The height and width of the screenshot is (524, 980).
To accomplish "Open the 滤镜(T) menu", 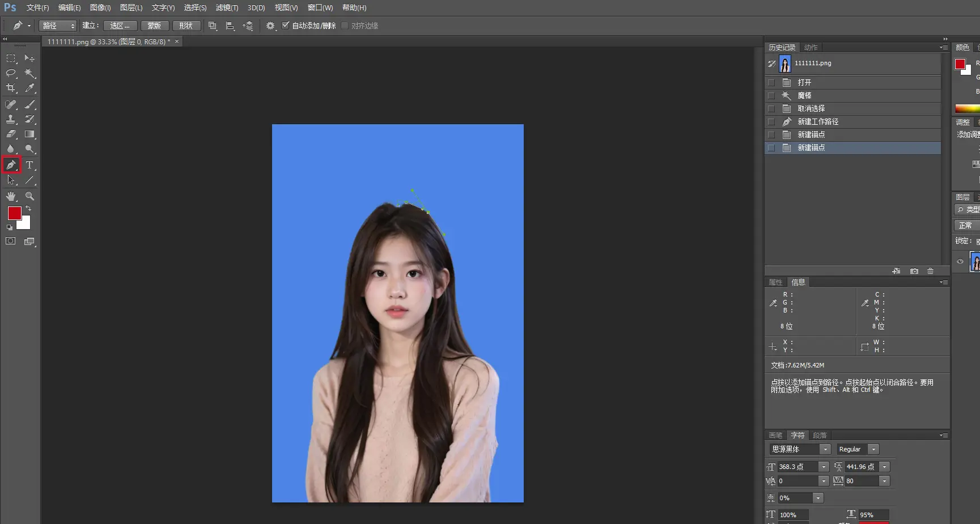I will point(227,8).
